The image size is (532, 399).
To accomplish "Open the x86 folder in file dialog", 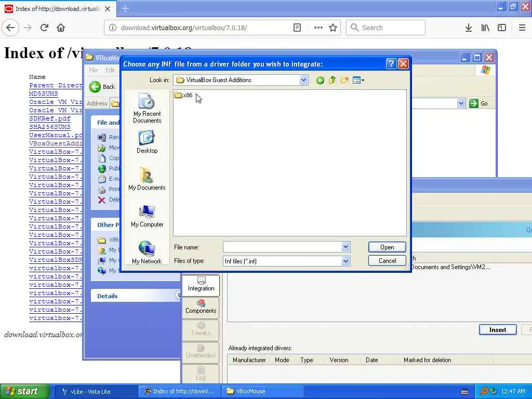I will pyautogui.click(x=183, y=96).
